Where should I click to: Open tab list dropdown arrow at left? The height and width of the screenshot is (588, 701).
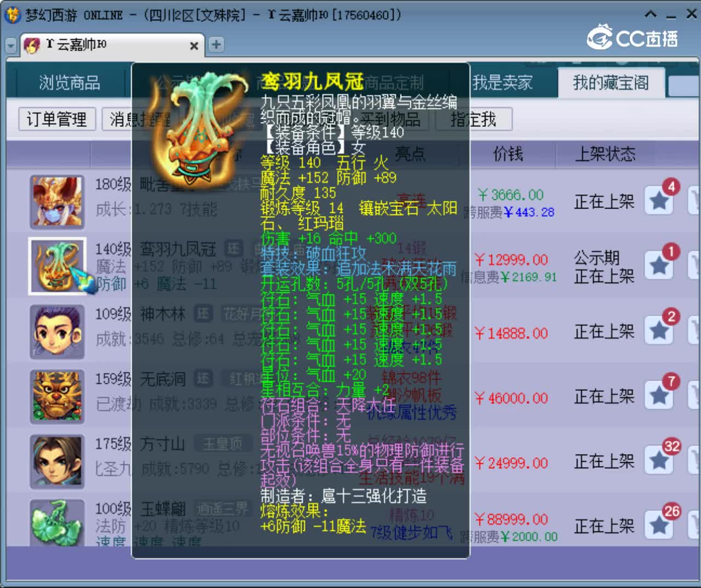(x=11, y=45)
